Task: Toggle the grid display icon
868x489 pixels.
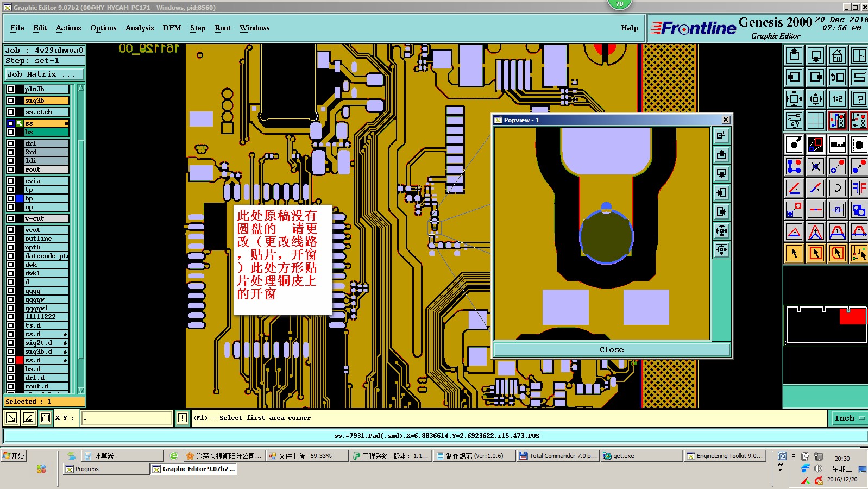Action: tap(816, 121)
